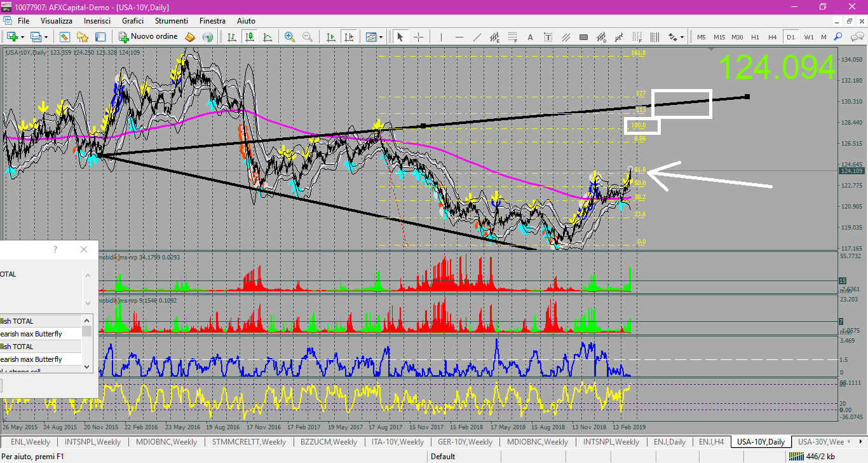Switch to BZZUCM,Weekly chart tab
This screenshot has width=868, height=463.
coord(329,441)
